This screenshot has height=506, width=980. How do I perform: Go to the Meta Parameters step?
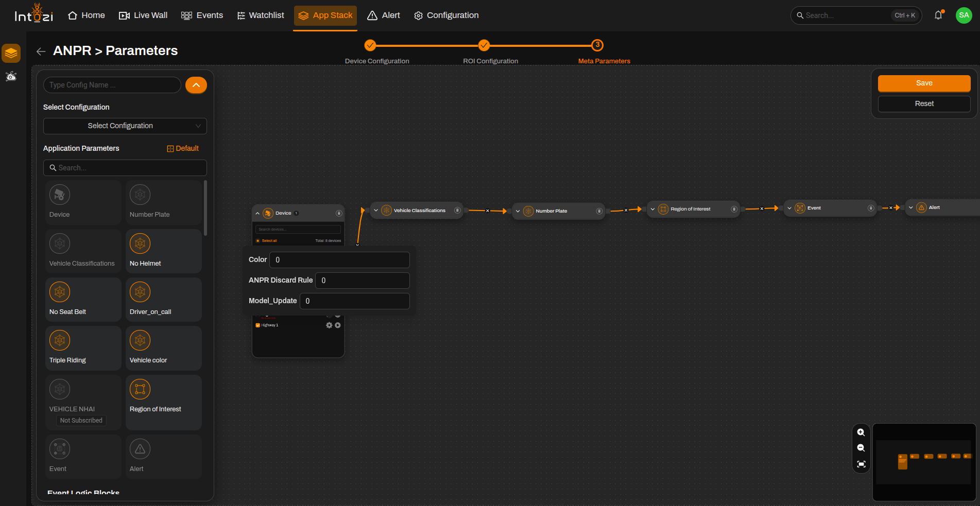tap(597, 45)
